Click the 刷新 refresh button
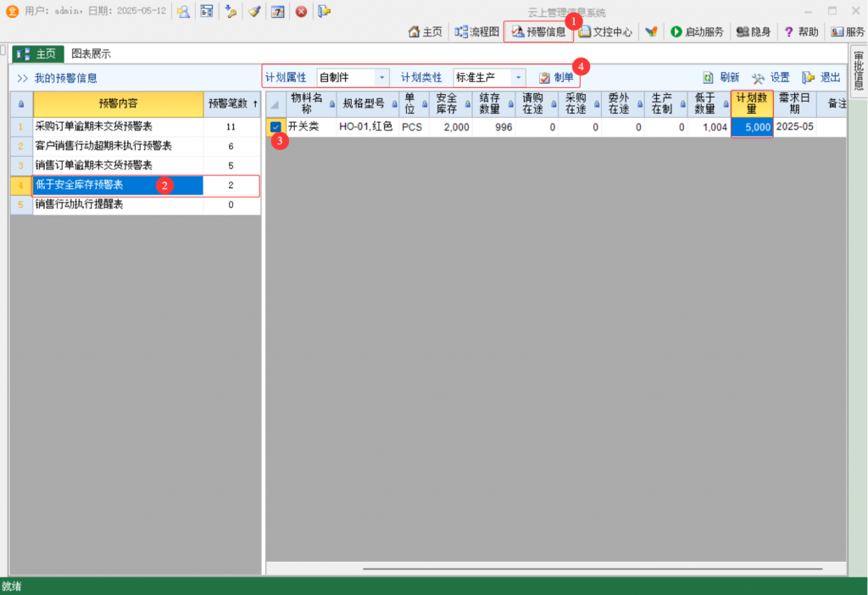 pos(721,77)
